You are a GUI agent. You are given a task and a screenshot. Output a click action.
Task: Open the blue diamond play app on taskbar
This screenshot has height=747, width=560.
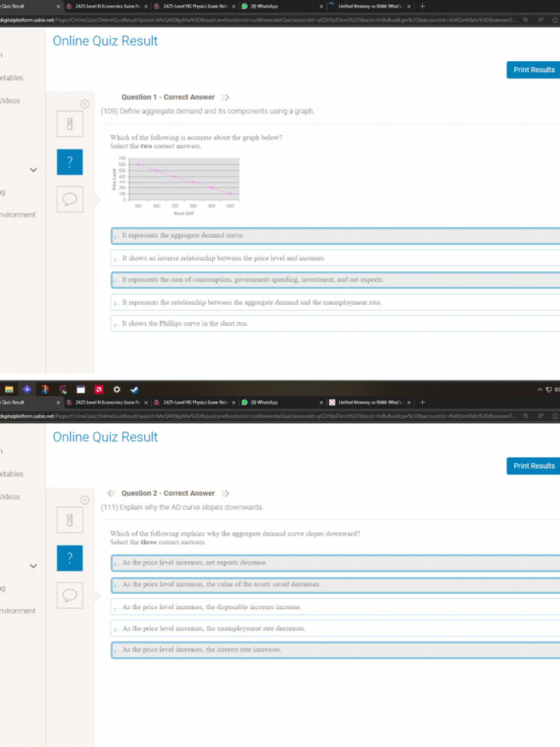27,390
